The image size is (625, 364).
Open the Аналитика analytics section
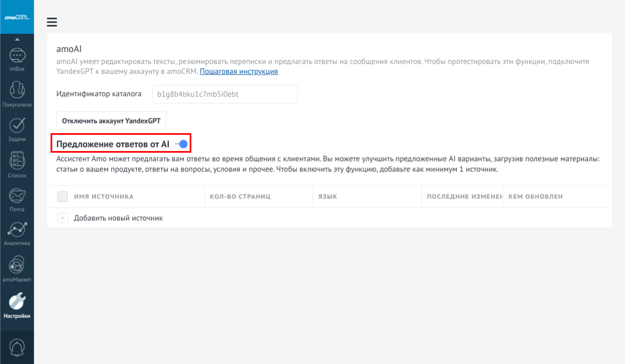tap(17, 233)
